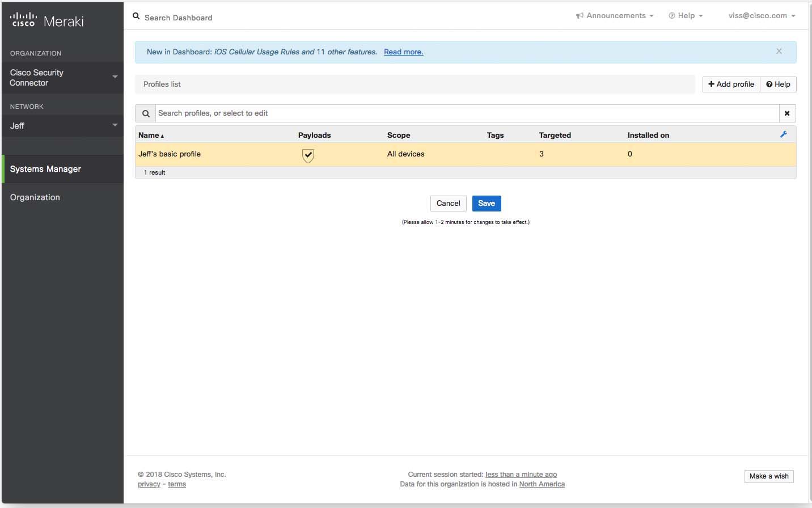Image resolution: width=812 pixels, height=508 pixels.
Task: Expand the Jeff network selector
Action: click(62, 126)
